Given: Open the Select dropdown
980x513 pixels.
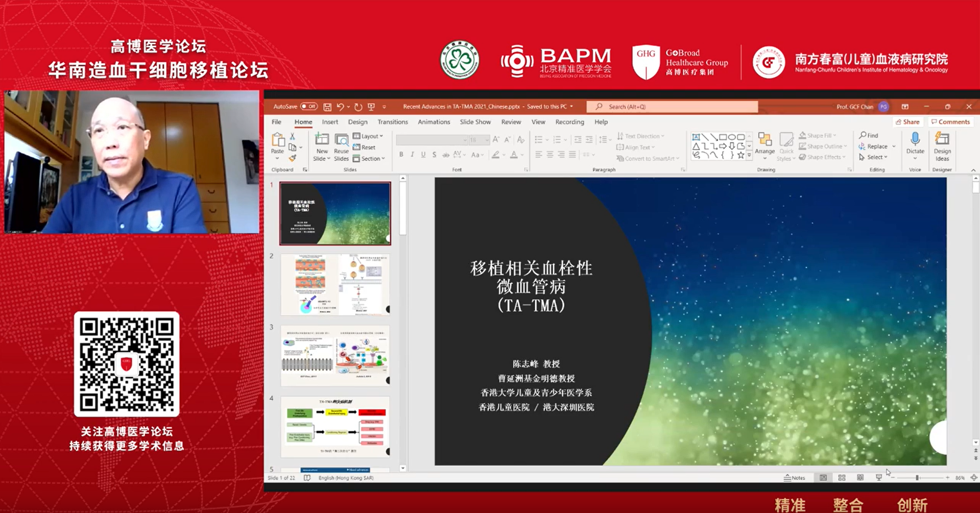Looking at the screenshot, I should point(873,157).
